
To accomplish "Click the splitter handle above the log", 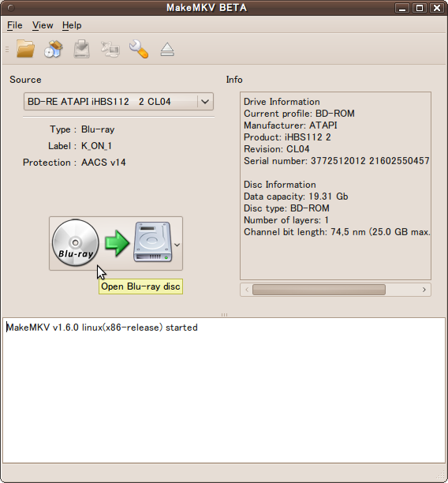I will (x=224, y=315).
